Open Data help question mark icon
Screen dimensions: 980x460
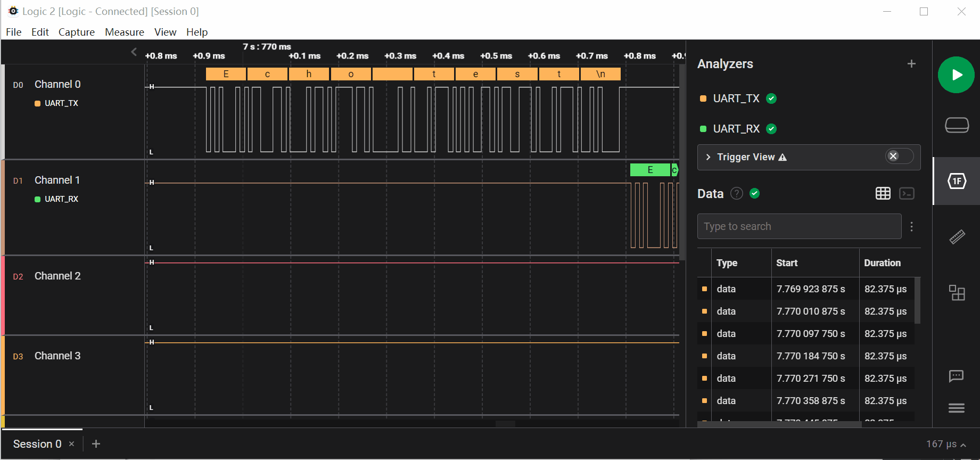click(x=736, y=193)
